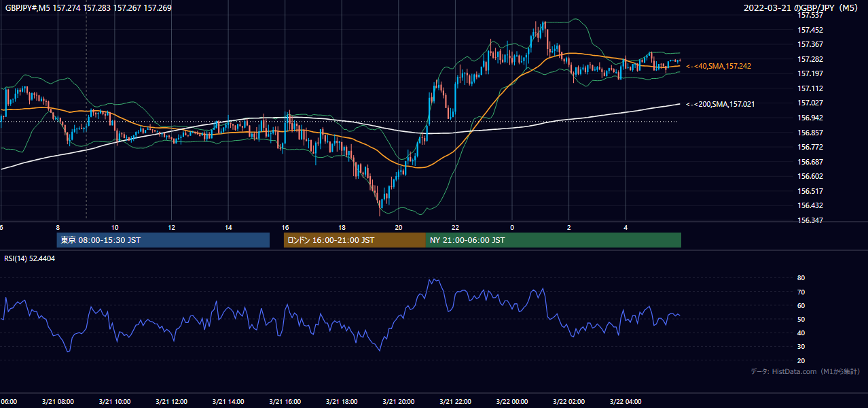Click the 3/22 02:00 date label
This screenshot has width=868, height=408.
click(568, 402)
